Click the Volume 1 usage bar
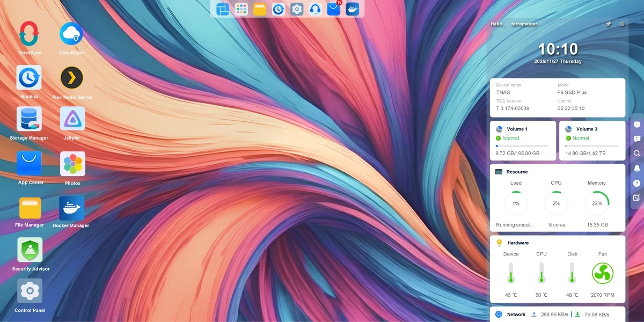 [x=522, y=146]
